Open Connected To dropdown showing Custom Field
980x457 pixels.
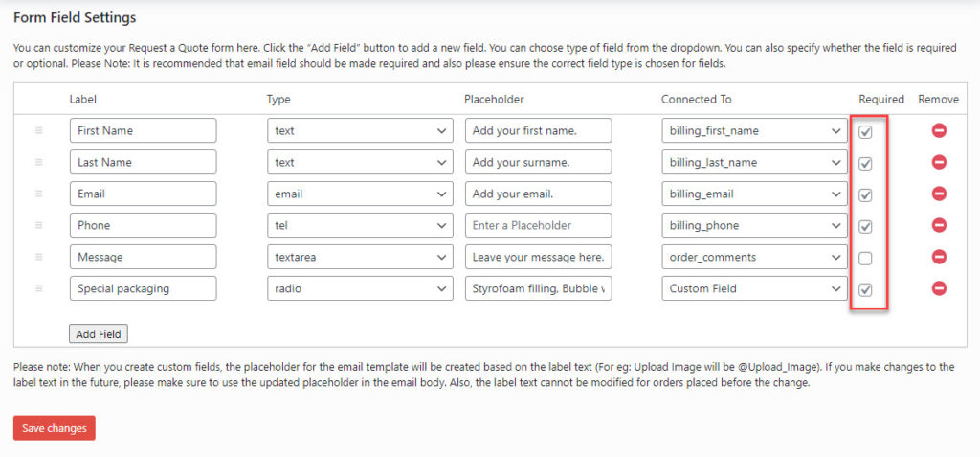click(754, 288)
